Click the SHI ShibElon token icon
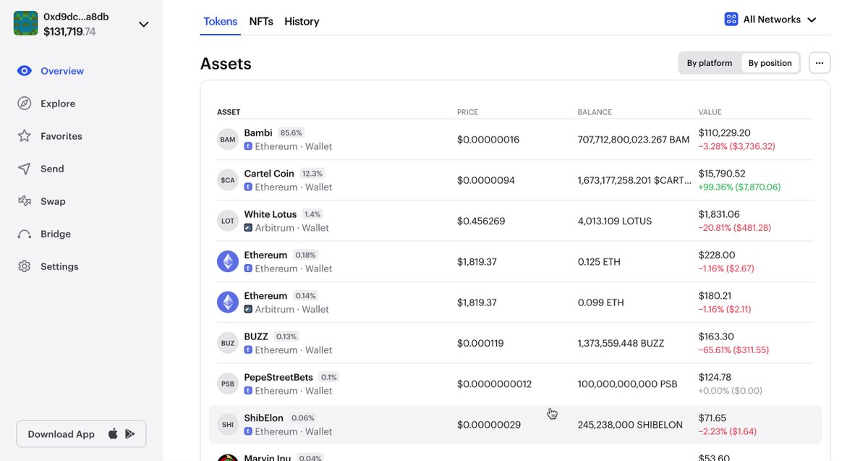Viewport: 868px width, 461px height. pos(228,425)
